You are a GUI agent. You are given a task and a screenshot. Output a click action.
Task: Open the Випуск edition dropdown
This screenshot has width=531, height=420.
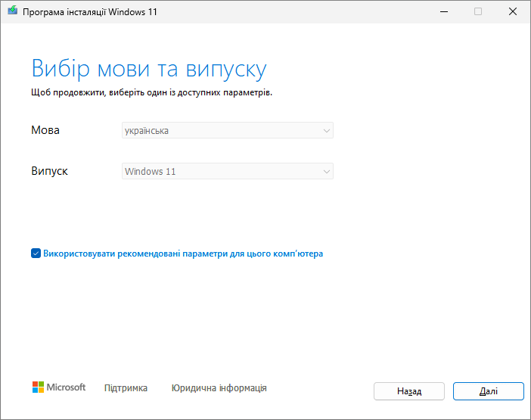[x=228, y=171]
